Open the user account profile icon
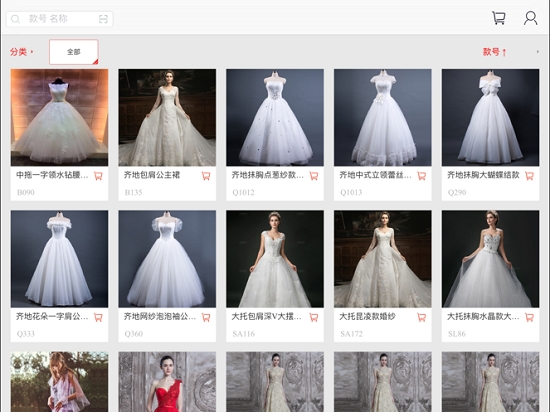The image size is (550, 412). (530, 18)
